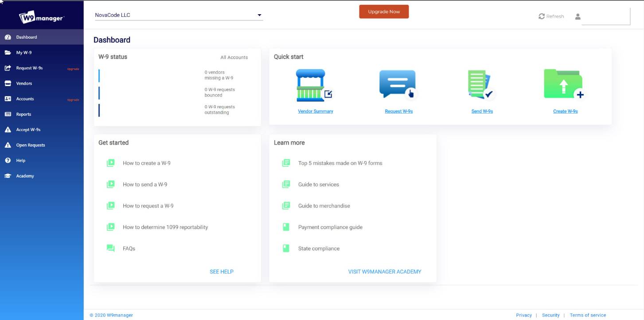
Task: Click the Upgrade Now button
Action: coord(384,12)
